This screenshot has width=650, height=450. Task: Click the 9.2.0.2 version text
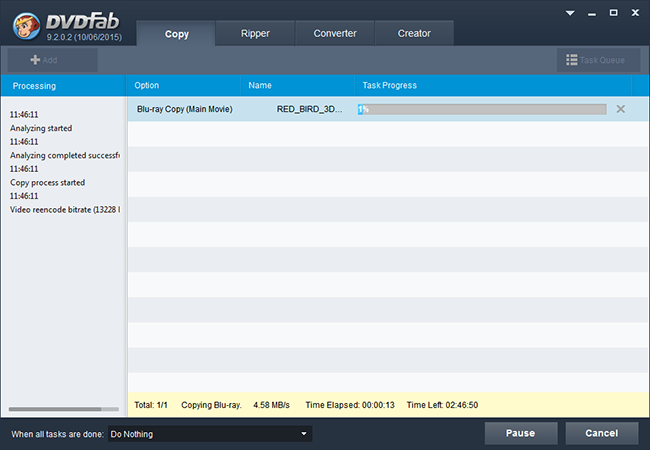pos(84,37)
